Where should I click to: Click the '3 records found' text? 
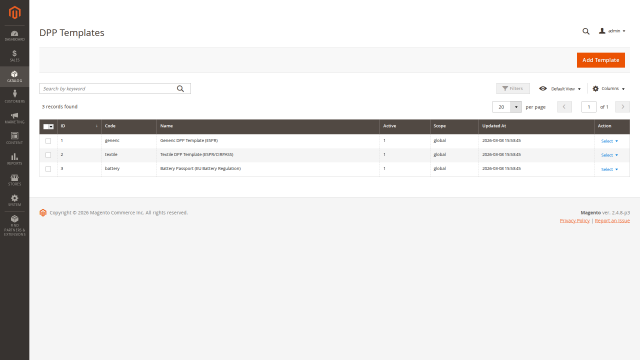60,107
